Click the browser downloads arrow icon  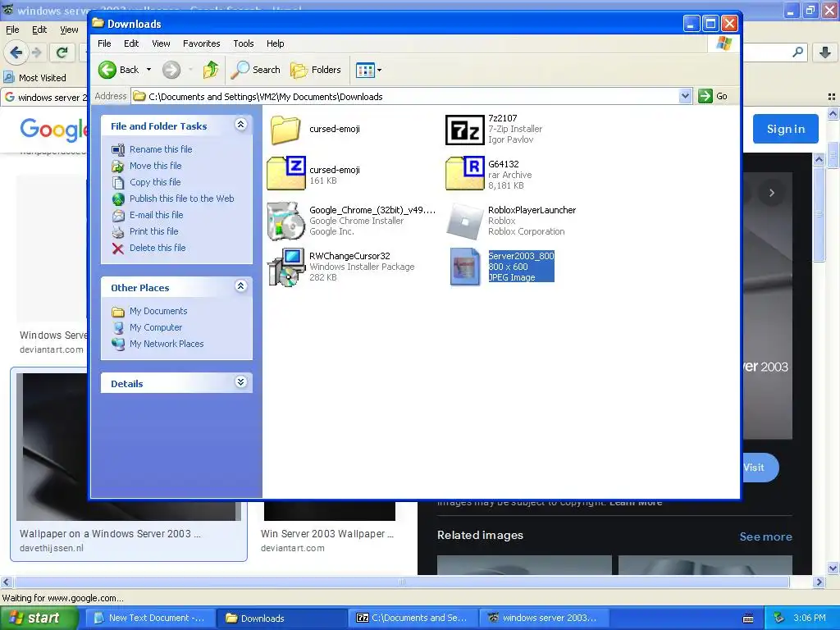(x=825, y=52)
